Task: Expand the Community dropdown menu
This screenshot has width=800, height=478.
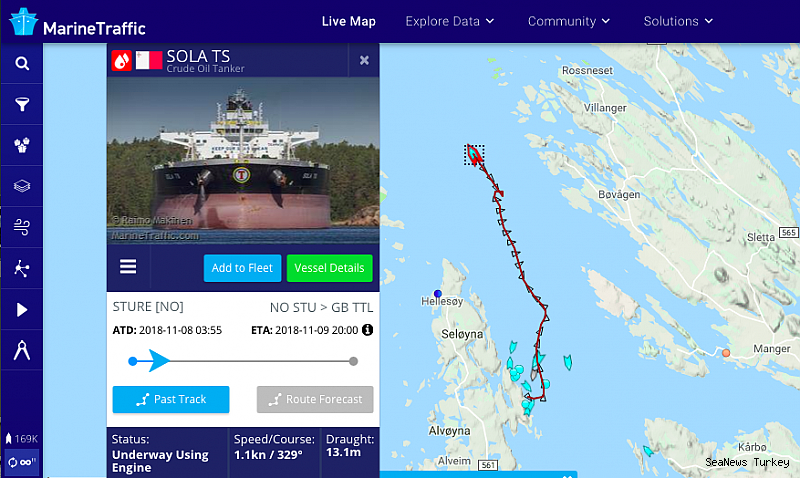Action: point(568,21)
